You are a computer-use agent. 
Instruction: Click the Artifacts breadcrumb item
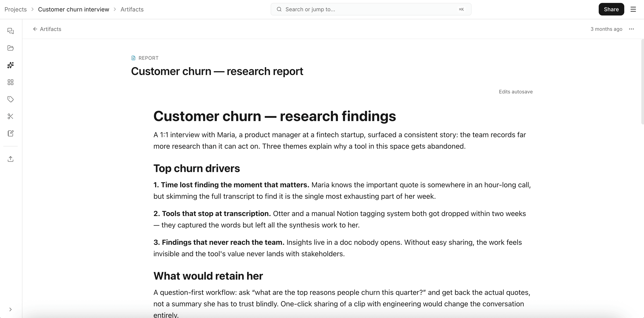click(132, 9)
